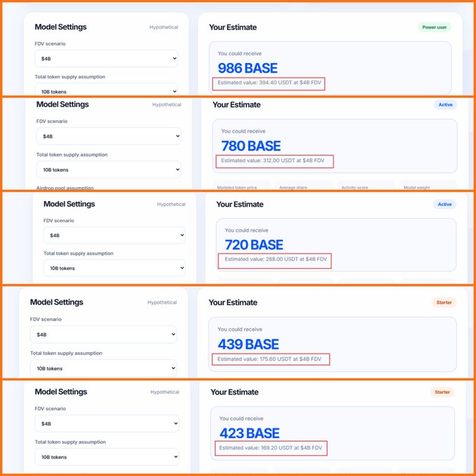Click the 169.20 USDT estimated value line
The height and width of the screenshot is (476, 476).
pos(270,448)
